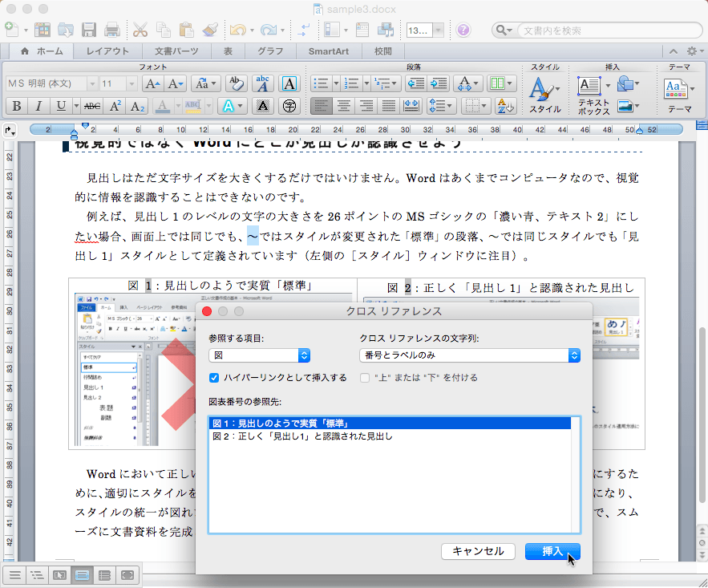Click the Shrink Font icon
This screenshot has width=708, height=588.
click(175, 83)
